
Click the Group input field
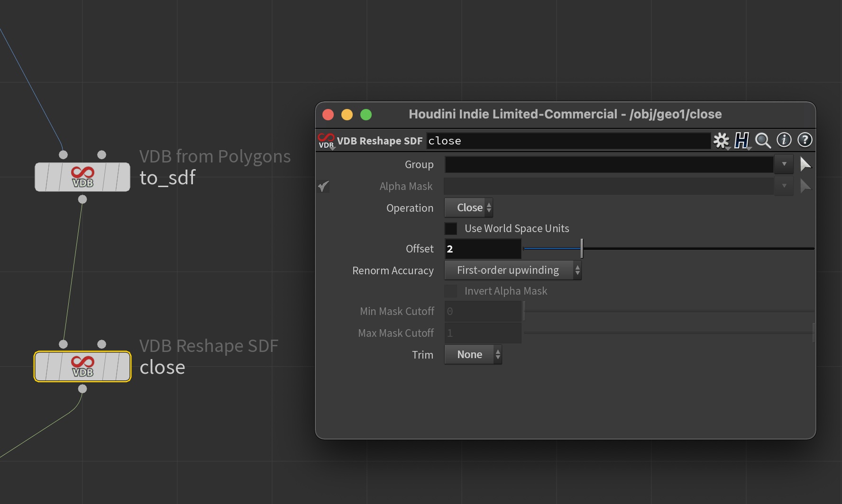coord(609,164)
